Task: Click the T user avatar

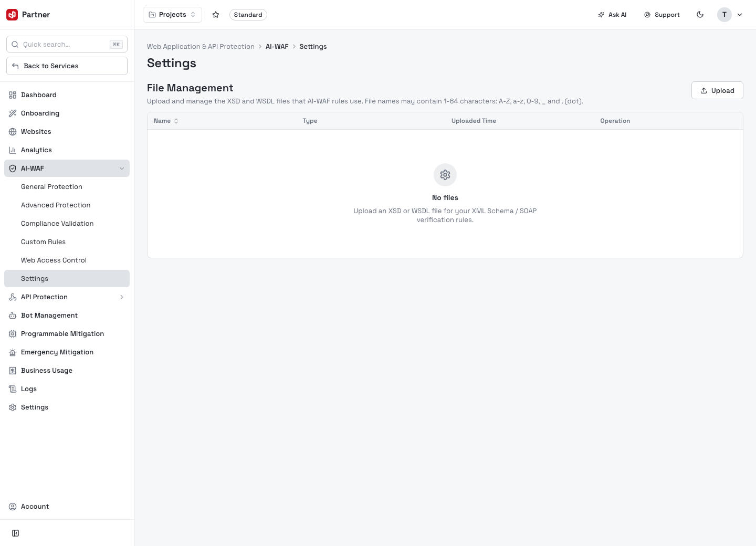Action: coord(724,15)
